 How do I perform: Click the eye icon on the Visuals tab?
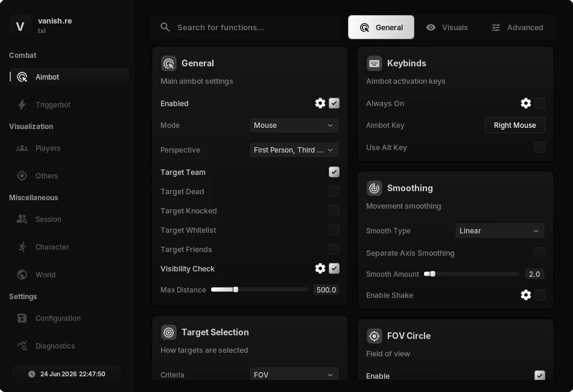click(431, 27)
